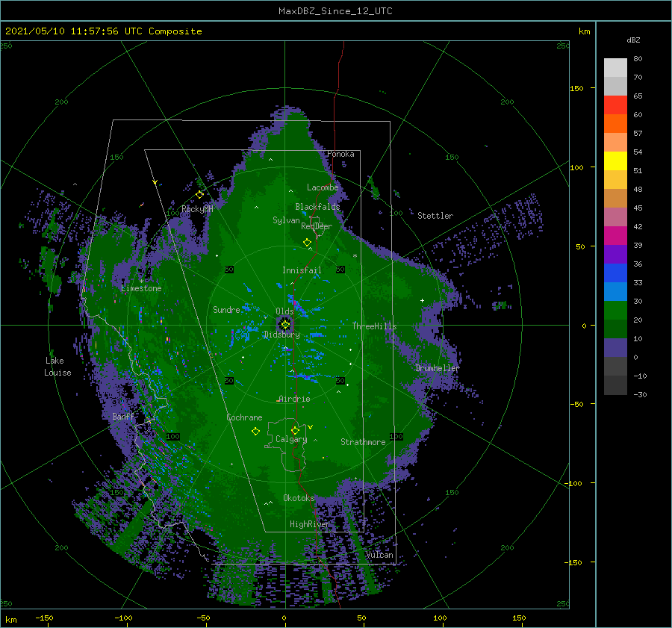672x628 pixels.
Task: Click the Blackfalds city label
Action: 317,207
